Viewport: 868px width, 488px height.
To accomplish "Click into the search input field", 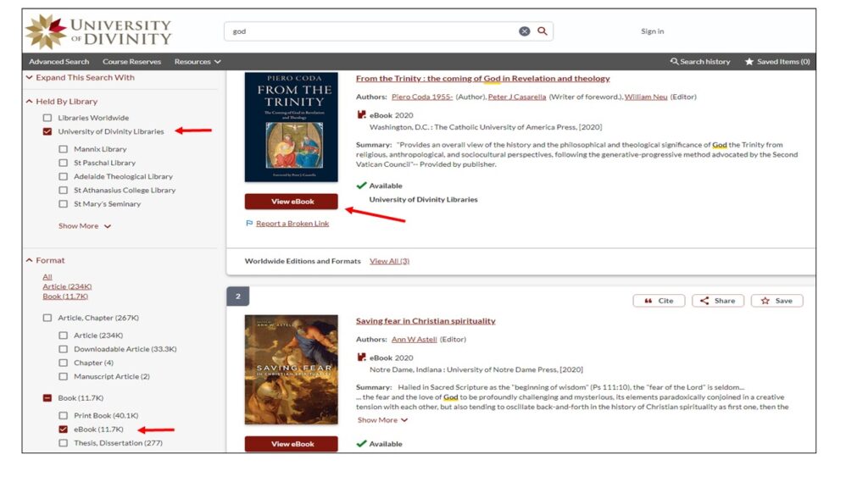I will 373,31.
